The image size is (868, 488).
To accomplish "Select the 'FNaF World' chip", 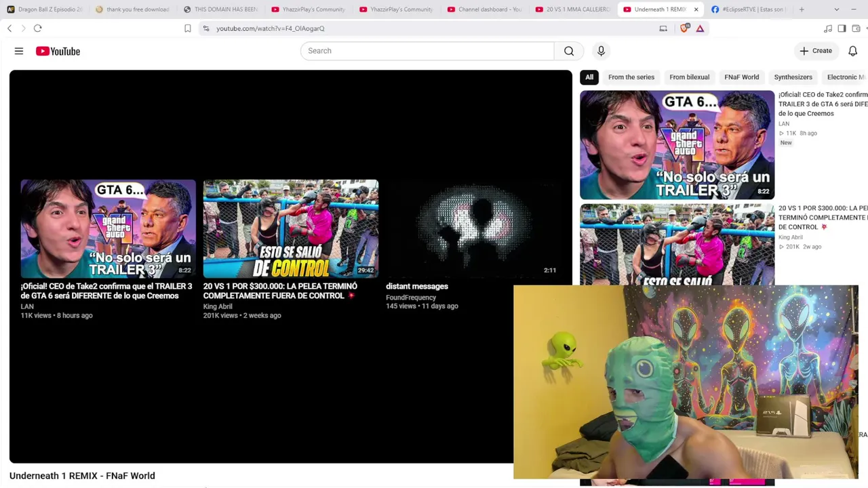I will click(x=741, y=77).
